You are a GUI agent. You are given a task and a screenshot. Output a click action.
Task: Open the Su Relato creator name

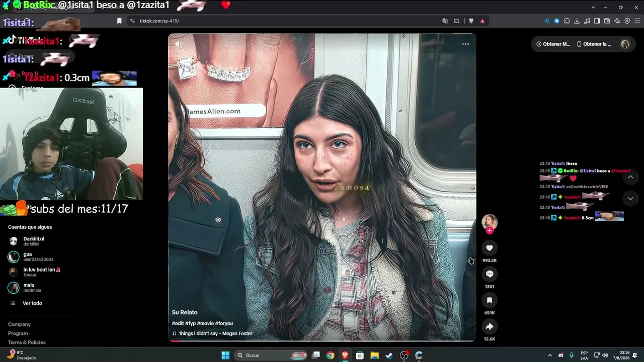(185, 312)
